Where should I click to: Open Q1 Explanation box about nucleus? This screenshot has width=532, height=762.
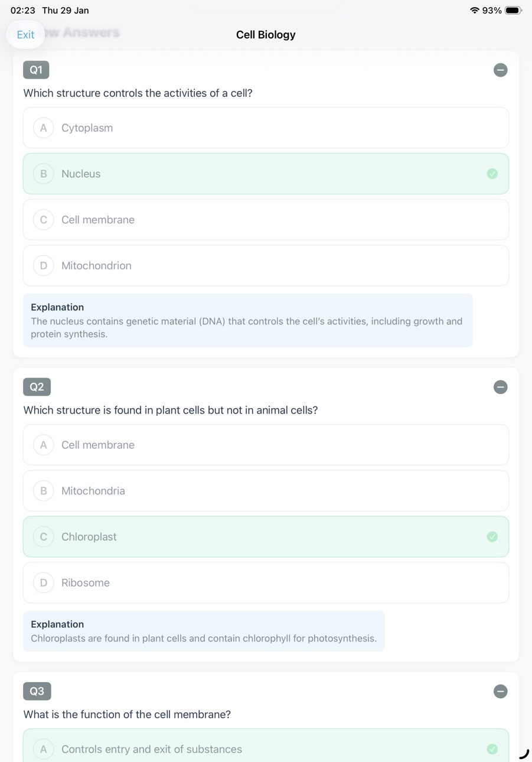point(248,320)
